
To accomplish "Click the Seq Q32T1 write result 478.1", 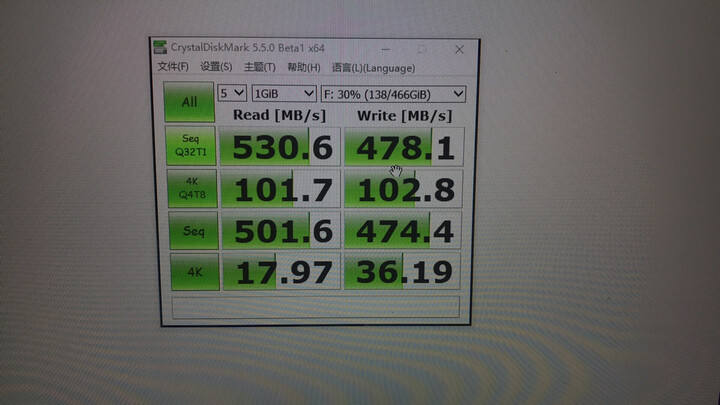I will 404,147.
